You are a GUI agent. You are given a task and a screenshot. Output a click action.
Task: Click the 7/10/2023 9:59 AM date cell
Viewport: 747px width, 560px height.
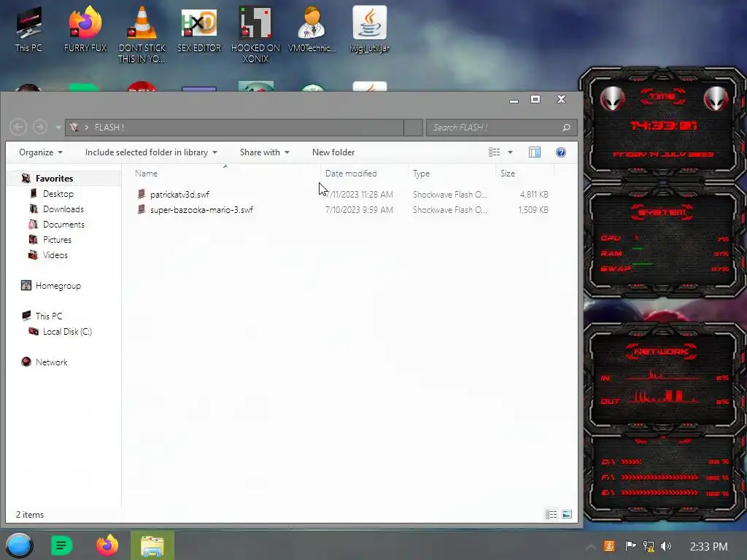[x=359, y=209]
